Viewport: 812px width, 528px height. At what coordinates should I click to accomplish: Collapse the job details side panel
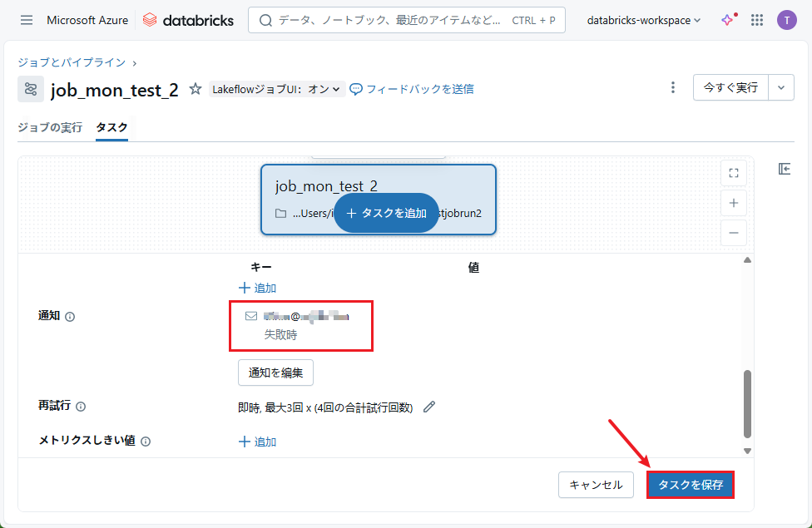pos(785,169)
